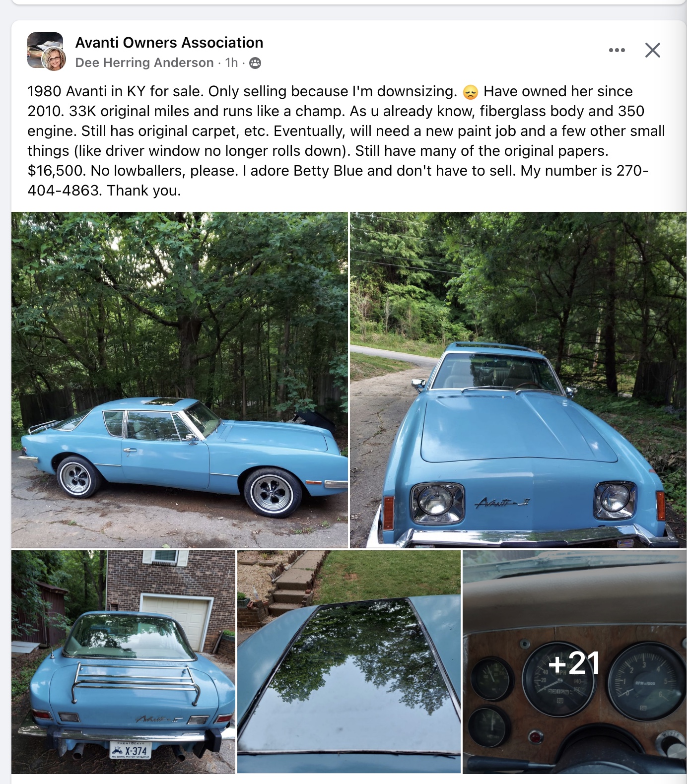
Task: Open the sunroof glass reflection photo
Action: (x=349, y=662)
